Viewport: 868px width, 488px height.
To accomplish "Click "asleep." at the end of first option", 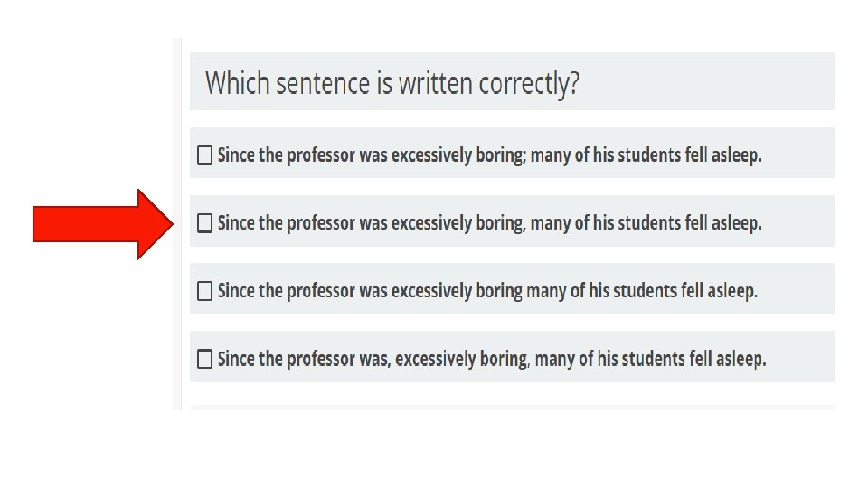I will tap(737, 155).
